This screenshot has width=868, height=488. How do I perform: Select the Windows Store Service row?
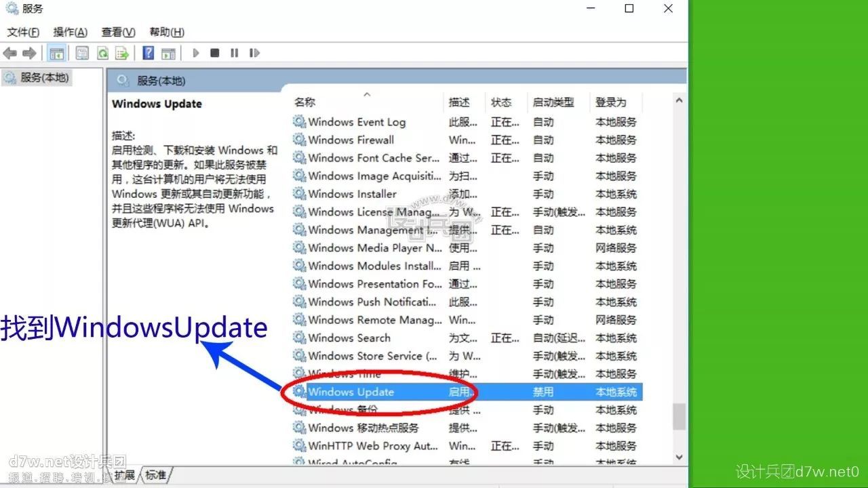tap(467, 356)
